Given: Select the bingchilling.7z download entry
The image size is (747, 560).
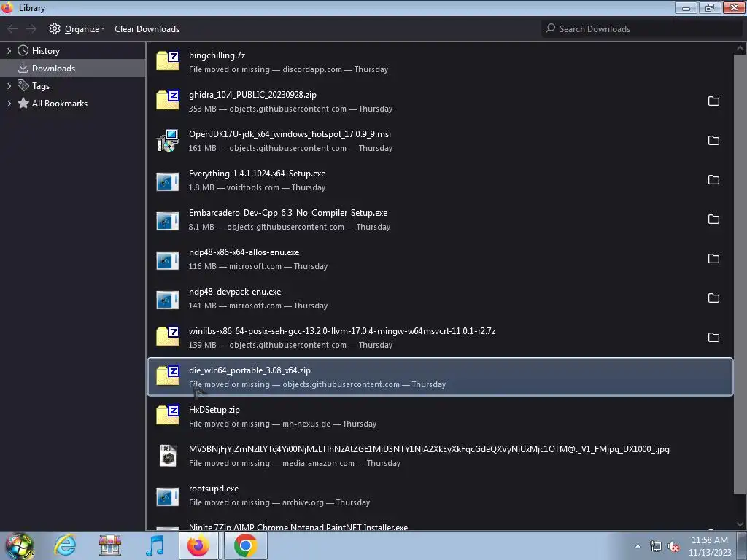Looking at the screenshot, I should pos(440,61).
